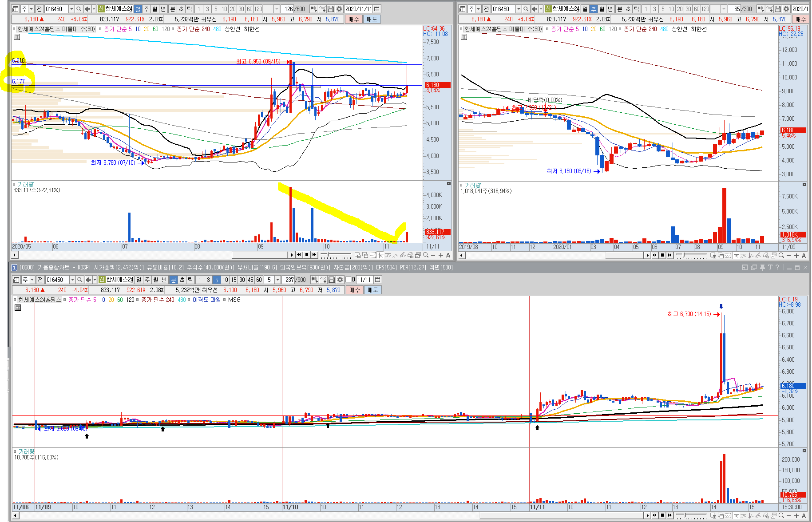Viewport: 812px width, 522px height.
Task: Open interval value dropdown showing 5 in bottom chart
Action: pyautogui.click(x=277, y=280)
